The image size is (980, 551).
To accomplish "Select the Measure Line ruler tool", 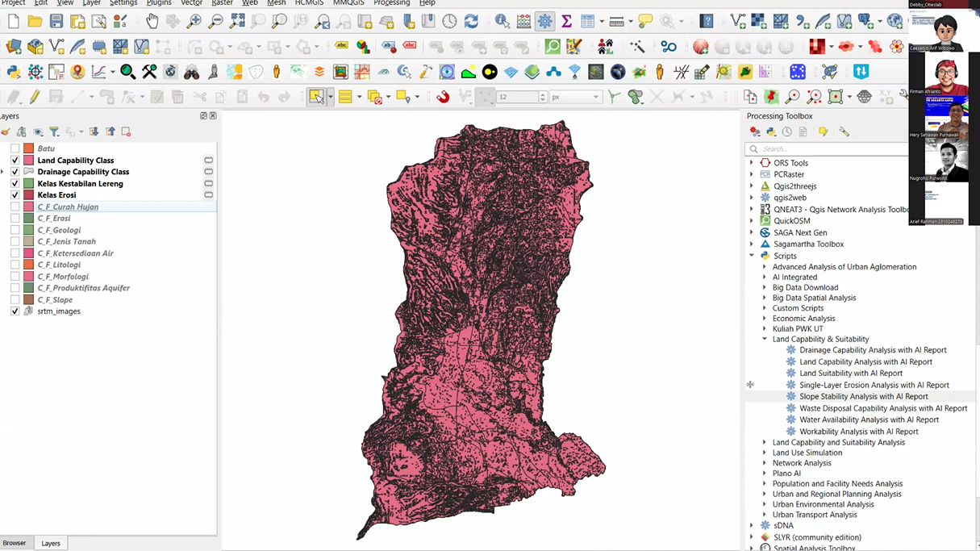I will pos(617,22).
